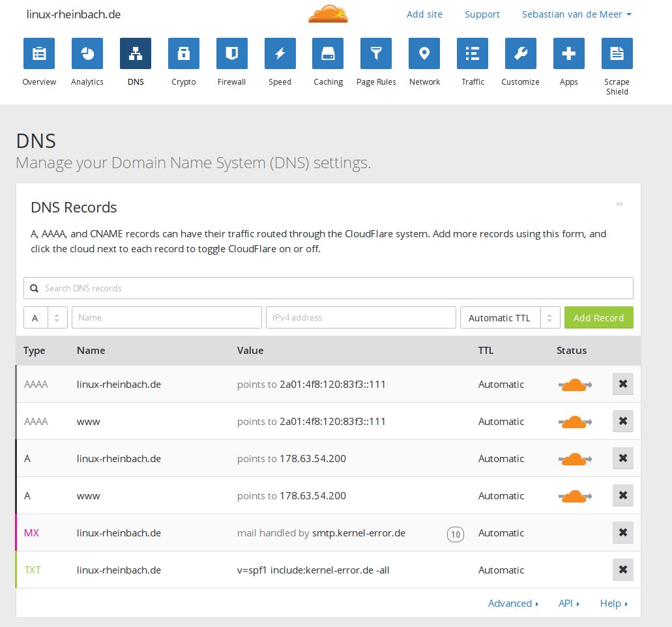Open the Page Rules funnel icon

(x=376, y=53)
